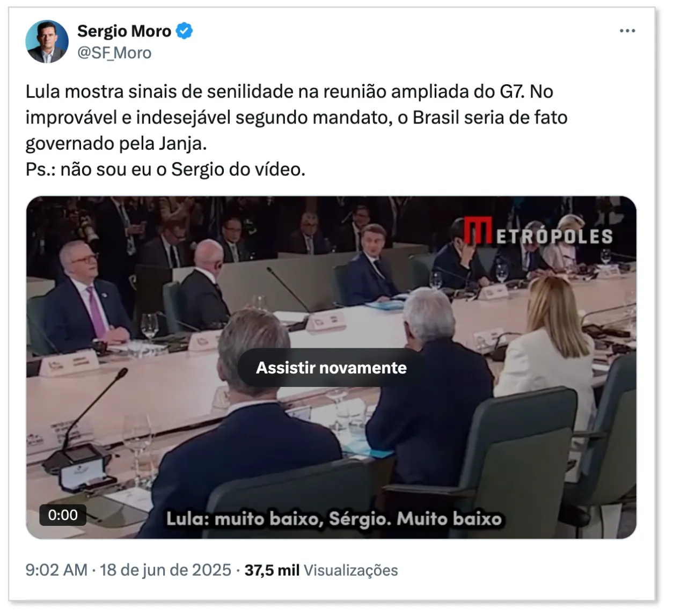This screenshot has width=673, height=616.
Task: Click the ETRÓPOLES watermark text
Action: coord(554,236)
